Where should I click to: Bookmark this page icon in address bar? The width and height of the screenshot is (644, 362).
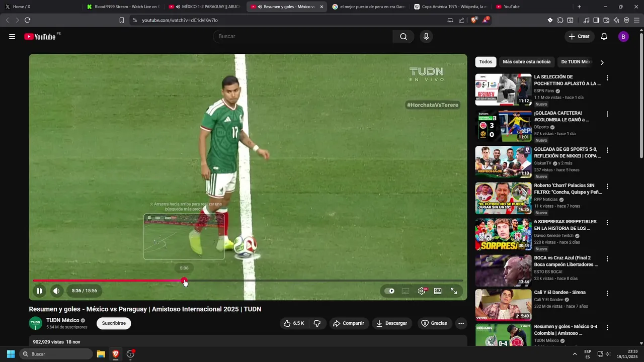click(x=122, y=20)
